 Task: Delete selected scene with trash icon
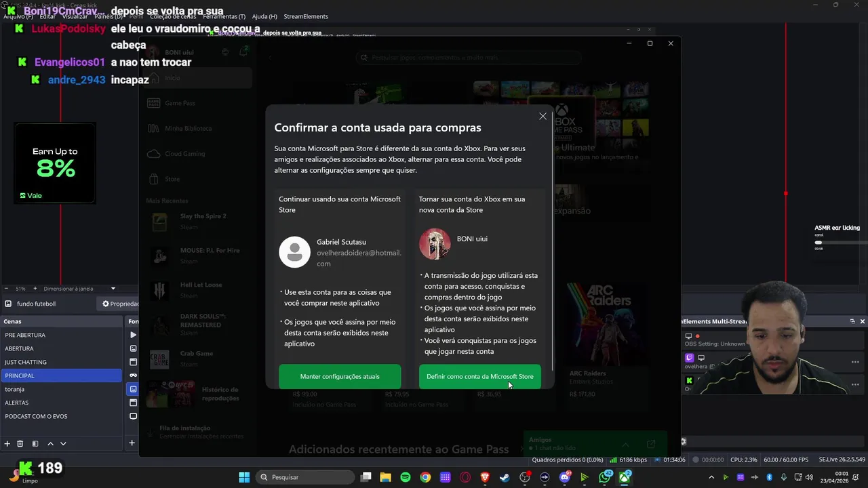coord(20,443)
